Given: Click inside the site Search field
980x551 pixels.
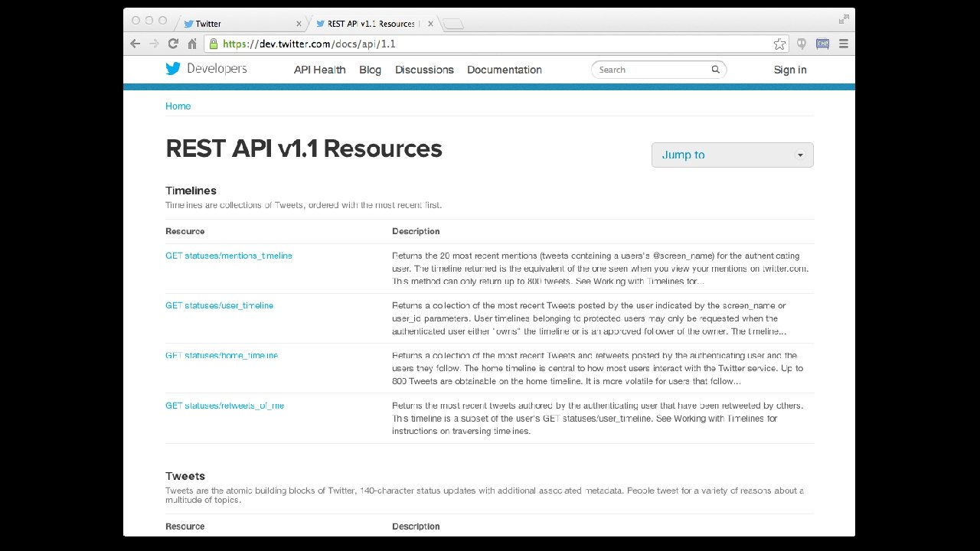Looking at the screenshot, I should 651,70.
